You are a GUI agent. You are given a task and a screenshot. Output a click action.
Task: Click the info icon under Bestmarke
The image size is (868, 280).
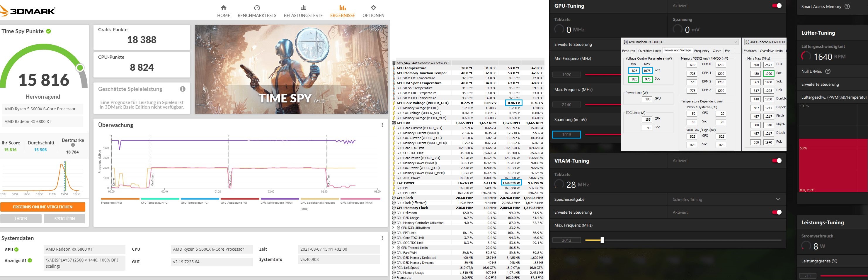[x=73, y=145]
